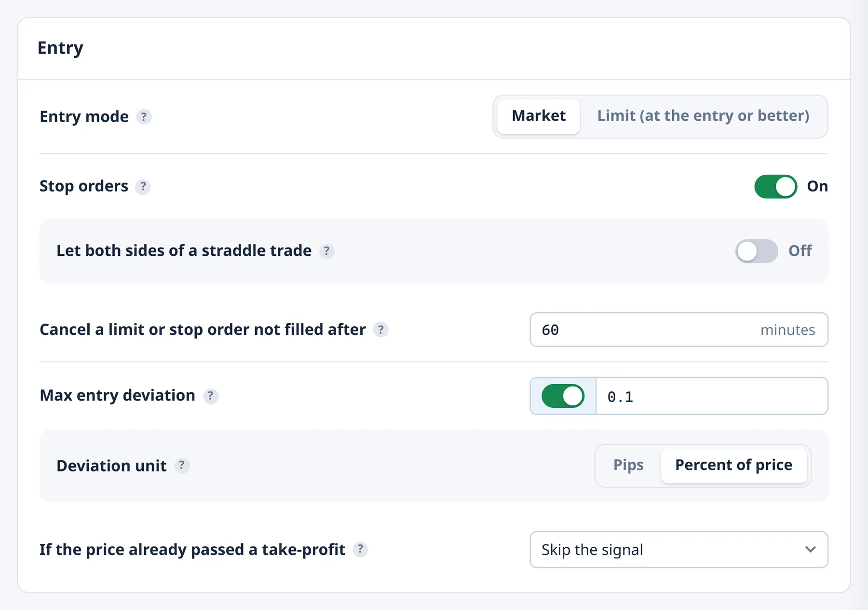This screenshot has height=610, width=868.
Task: Disable the Max entry deviation switch
Action: [563, 396]
